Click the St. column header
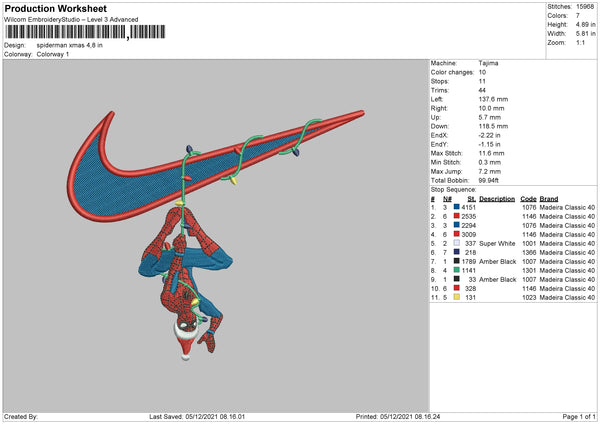The image size is (600, 424). pyautogui.click(x=471, y=199)
